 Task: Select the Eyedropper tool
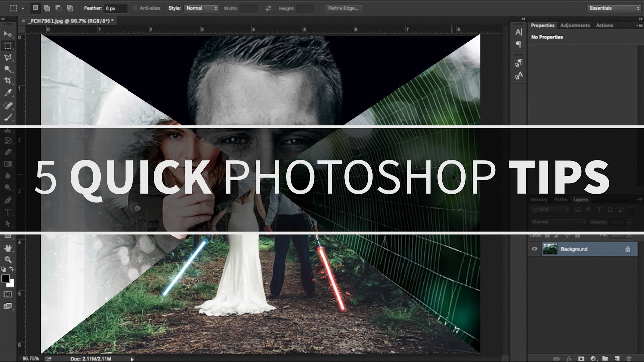click(8, 93)
